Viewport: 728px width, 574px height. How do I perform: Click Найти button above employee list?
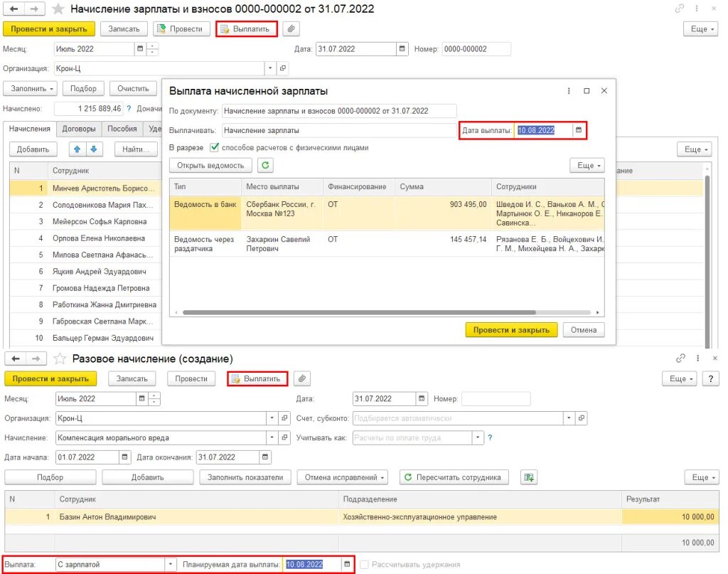(x=135, y=149)
